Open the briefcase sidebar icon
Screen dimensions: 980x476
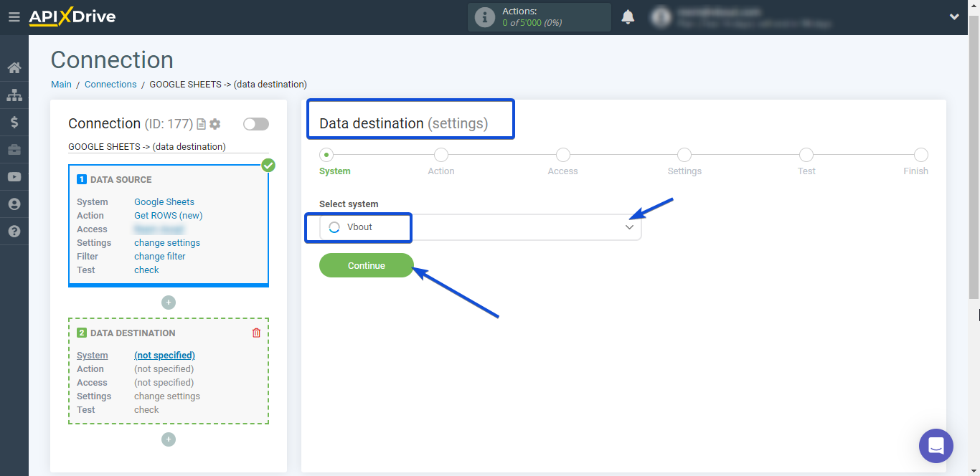tap(14, 150)
